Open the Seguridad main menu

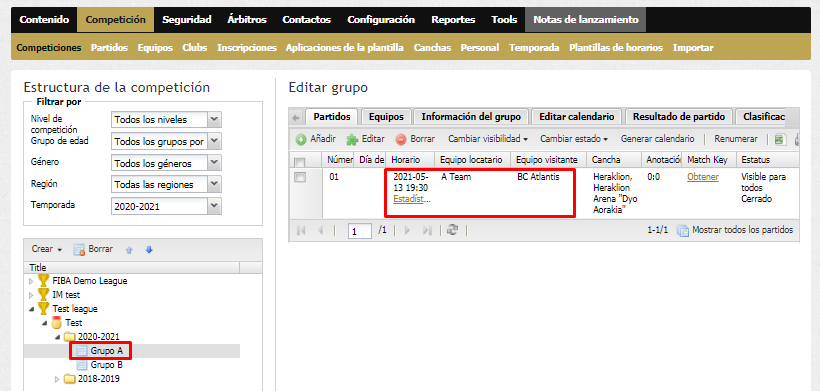(187, 20)
